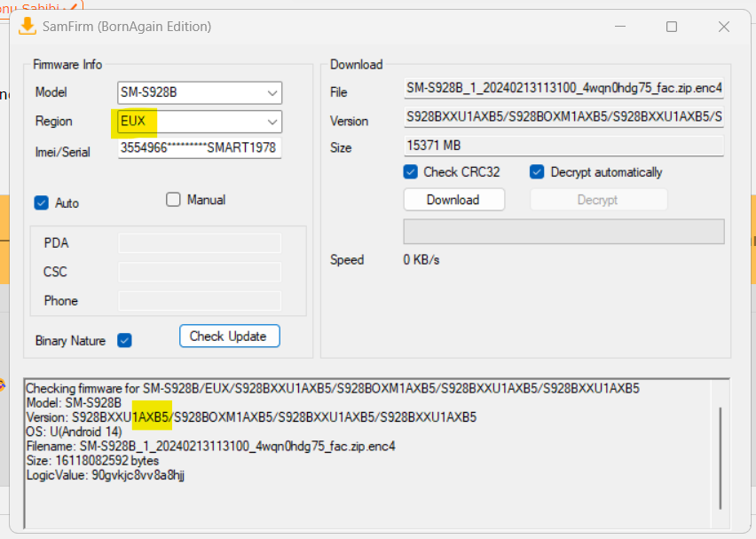Click the 'Checking firmware for' log line
Viewport: 756px width, 539px height.
click(333, 388)
